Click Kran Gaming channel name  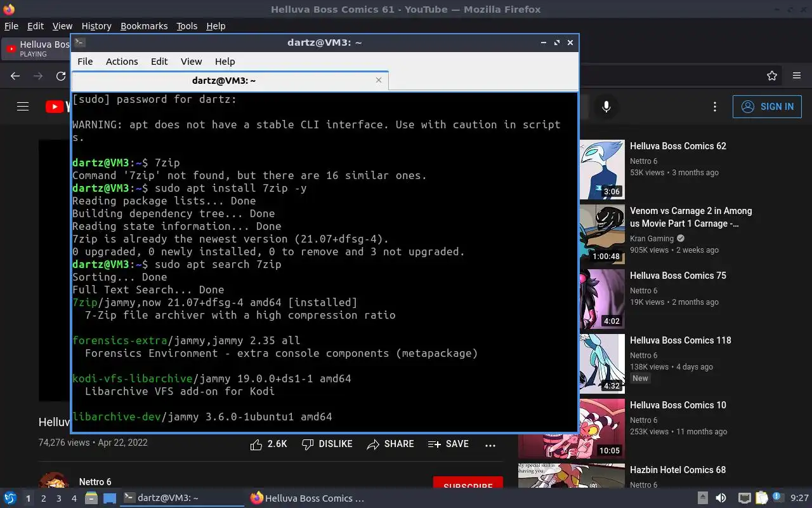(652, 239)
